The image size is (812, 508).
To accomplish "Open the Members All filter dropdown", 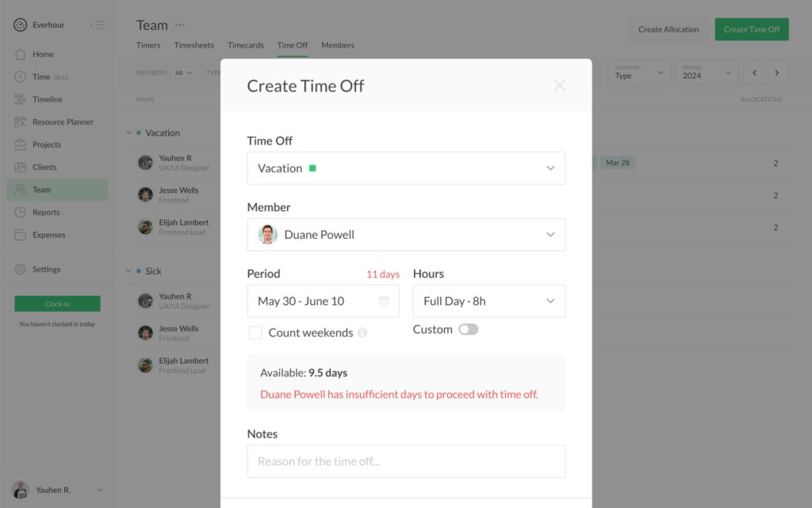I will 183,73.
